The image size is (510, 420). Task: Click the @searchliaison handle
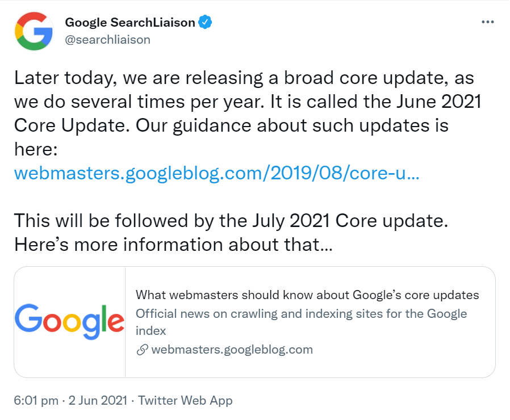pyautogui.click(x=107, y=39)
